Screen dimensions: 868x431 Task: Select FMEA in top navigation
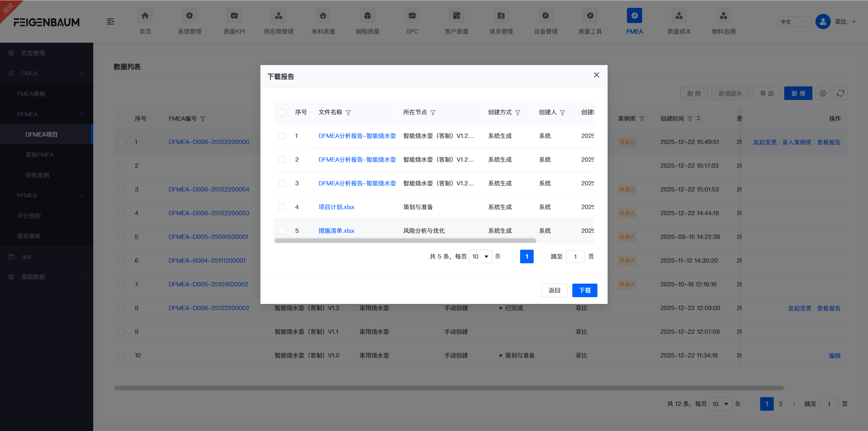(634, 21)
